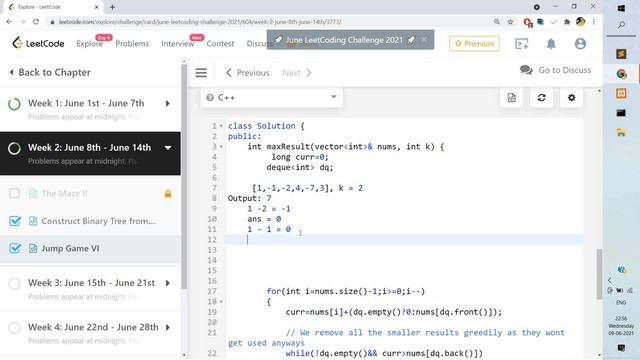Click the LeetCode logo
The image size is (640, 360).
click(38, 43)
